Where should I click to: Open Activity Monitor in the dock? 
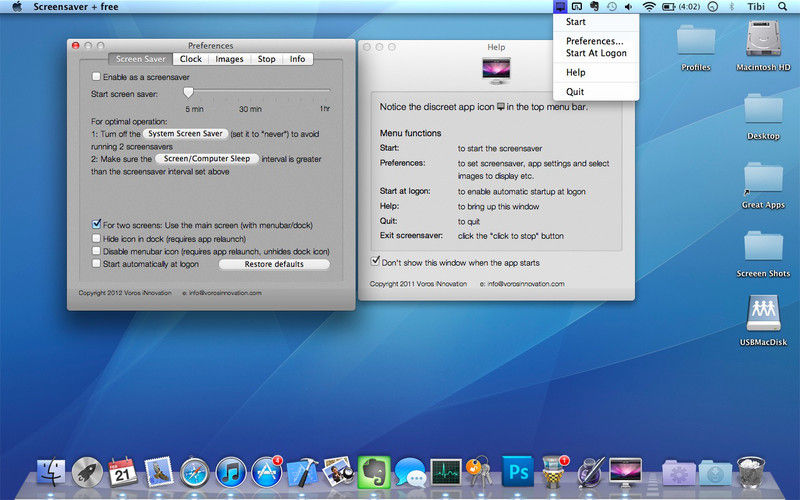pyautogui.click(x=445, y=472)
